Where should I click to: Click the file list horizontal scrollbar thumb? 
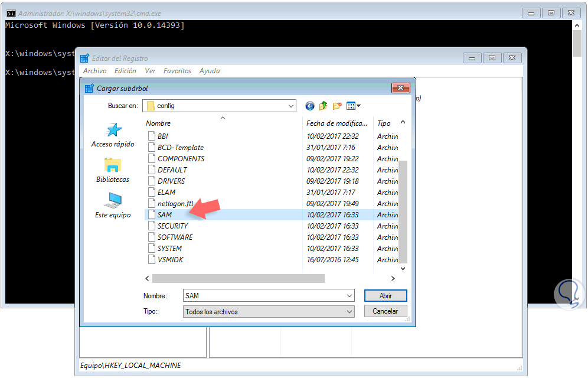click(x=238, y=278)
